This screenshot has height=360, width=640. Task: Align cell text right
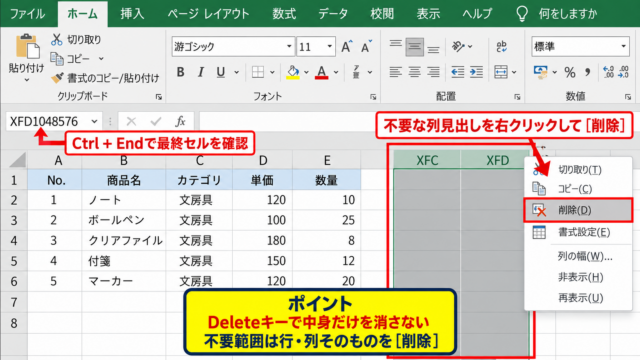433,72
